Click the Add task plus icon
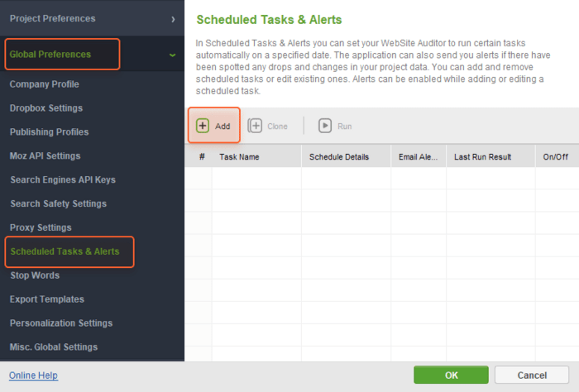 (203, 126)
